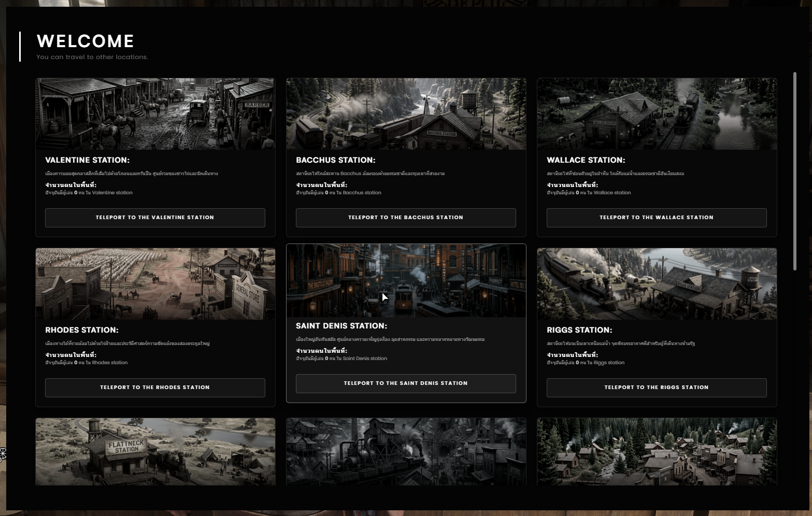Select the "BACCHUS STATION:" title text
The image size is (812, 516).
(336, 160)
